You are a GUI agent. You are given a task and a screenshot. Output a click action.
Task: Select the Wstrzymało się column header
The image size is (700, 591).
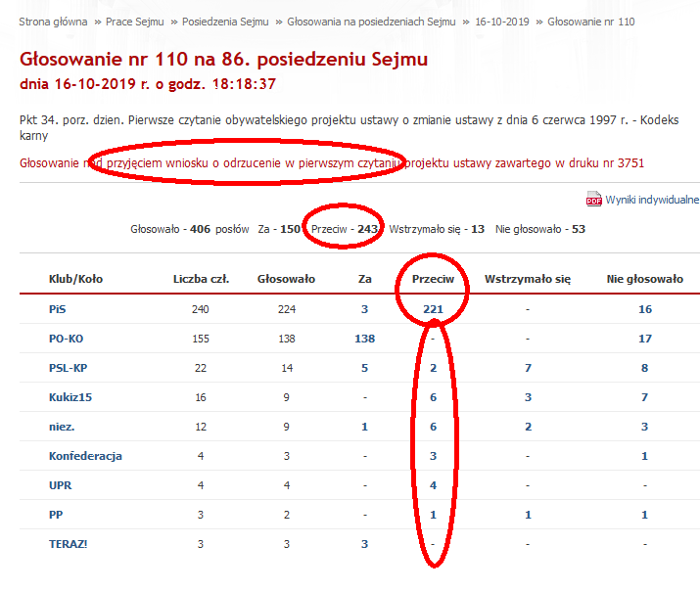(x=528, y=279)
